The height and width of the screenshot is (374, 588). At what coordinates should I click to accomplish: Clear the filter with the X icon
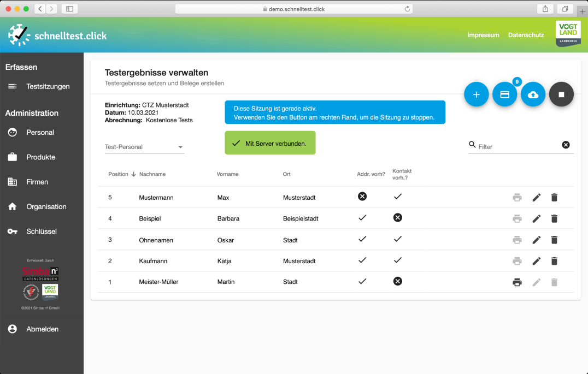[x=566, y=145]
